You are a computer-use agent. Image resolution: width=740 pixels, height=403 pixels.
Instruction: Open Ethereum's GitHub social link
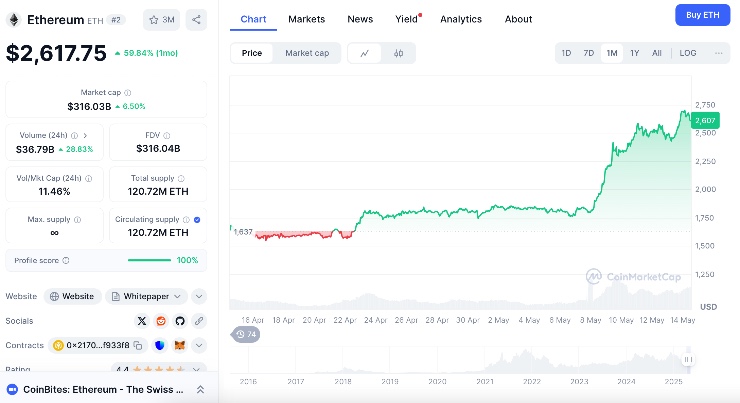click(x=180, y=321)
